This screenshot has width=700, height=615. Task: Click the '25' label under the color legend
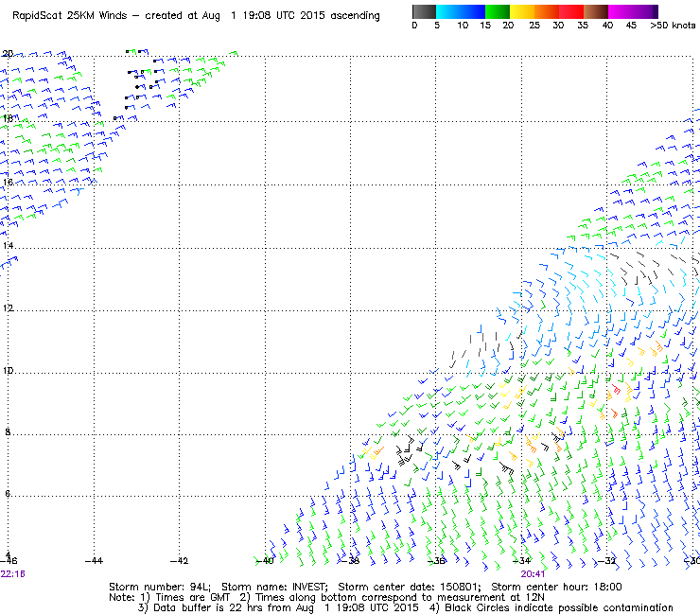pyautogui.click(x=534, y=26)
